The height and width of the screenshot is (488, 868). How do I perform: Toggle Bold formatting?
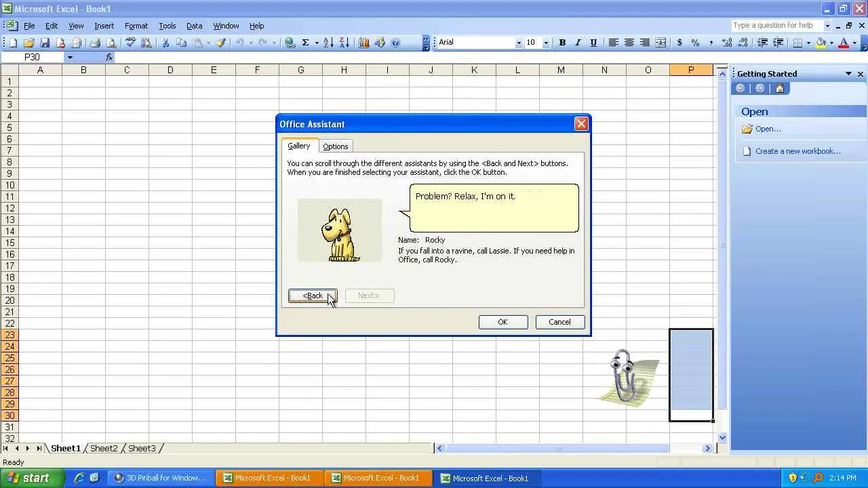coord(562,43)
